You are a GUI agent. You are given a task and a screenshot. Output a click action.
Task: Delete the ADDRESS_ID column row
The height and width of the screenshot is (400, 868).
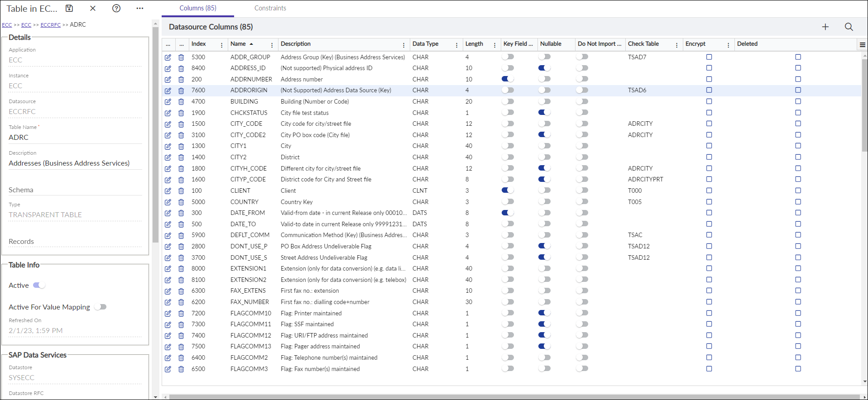pyautogui.click(x=181, y=68)
